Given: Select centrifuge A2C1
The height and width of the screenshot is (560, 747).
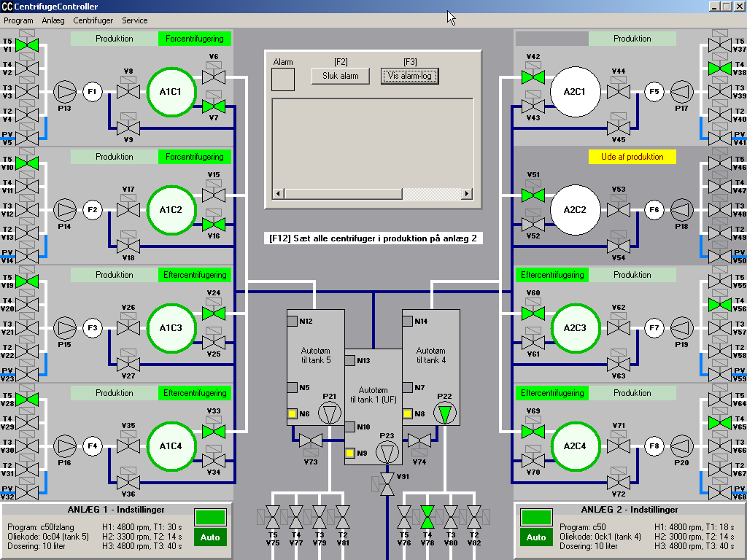Looking at the screenshot, I should pyautogui.click(x=575, y=92).
